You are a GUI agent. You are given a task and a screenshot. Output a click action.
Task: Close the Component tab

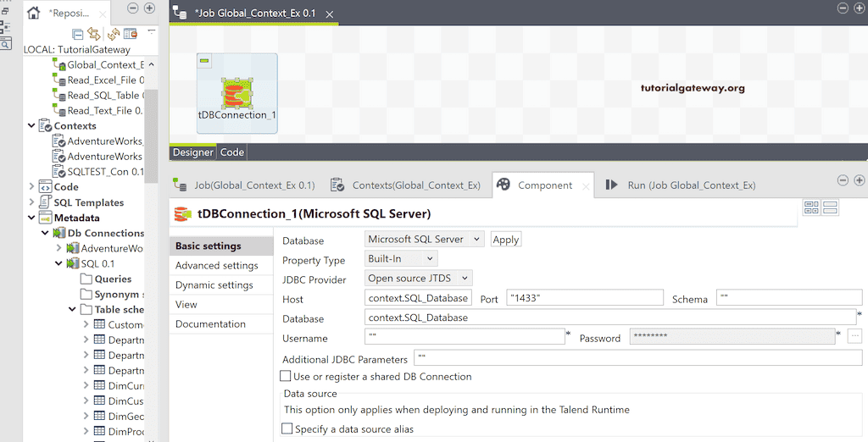(x=586, y=187)
